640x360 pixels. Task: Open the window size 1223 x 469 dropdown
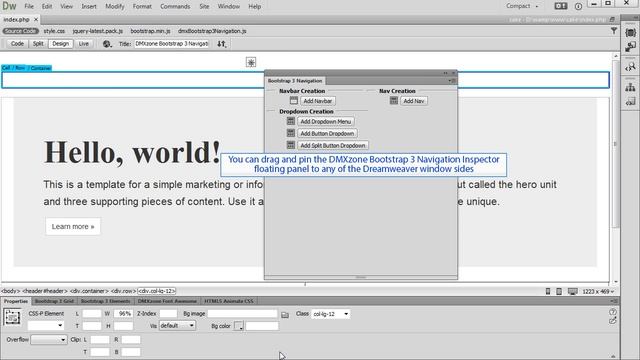coord(598,291)
